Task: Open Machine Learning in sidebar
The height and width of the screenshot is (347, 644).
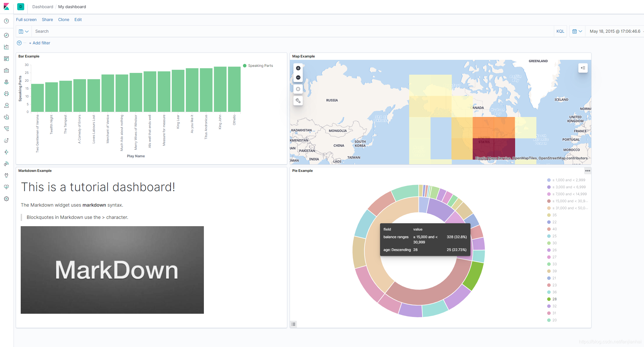Action: point(6,94)
